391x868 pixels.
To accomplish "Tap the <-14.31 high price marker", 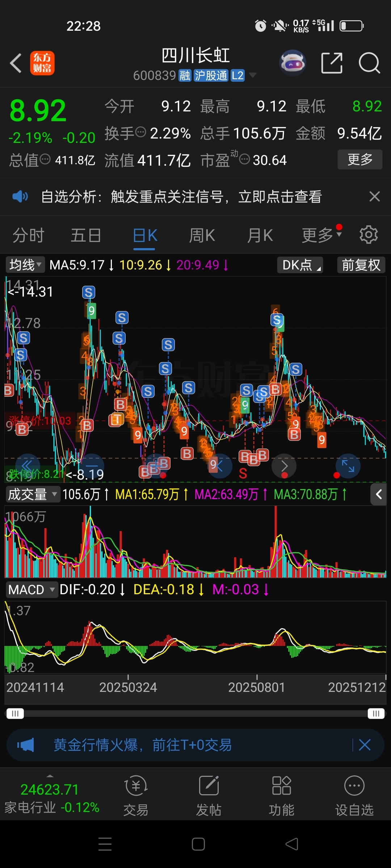I will pos(30,292).
